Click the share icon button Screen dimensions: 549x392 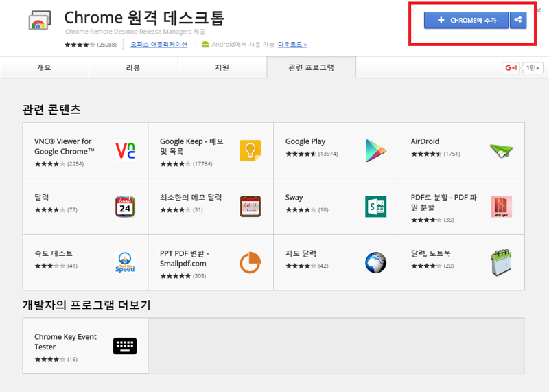(518, 20)
